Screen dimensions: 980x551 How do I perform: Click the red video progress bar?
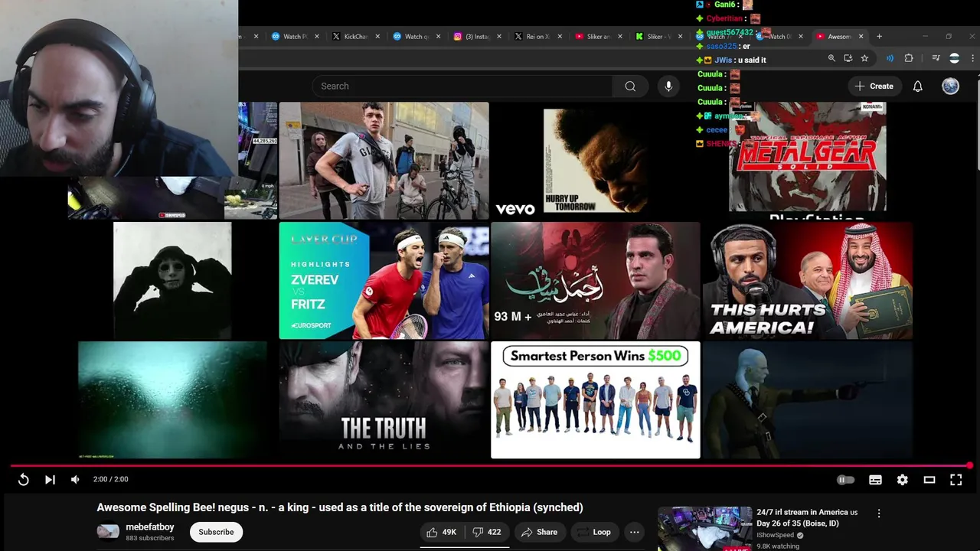[x=490, y=465]
